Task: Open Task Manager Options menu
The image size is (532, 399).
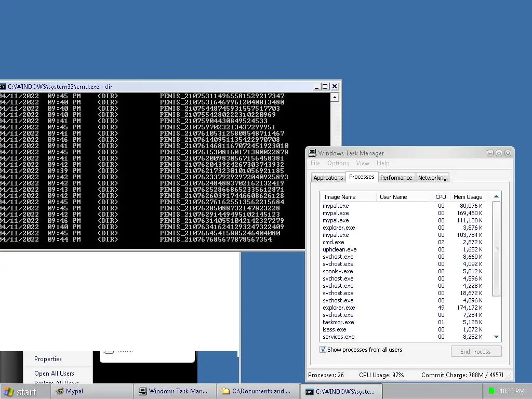Action: [338, 163]
